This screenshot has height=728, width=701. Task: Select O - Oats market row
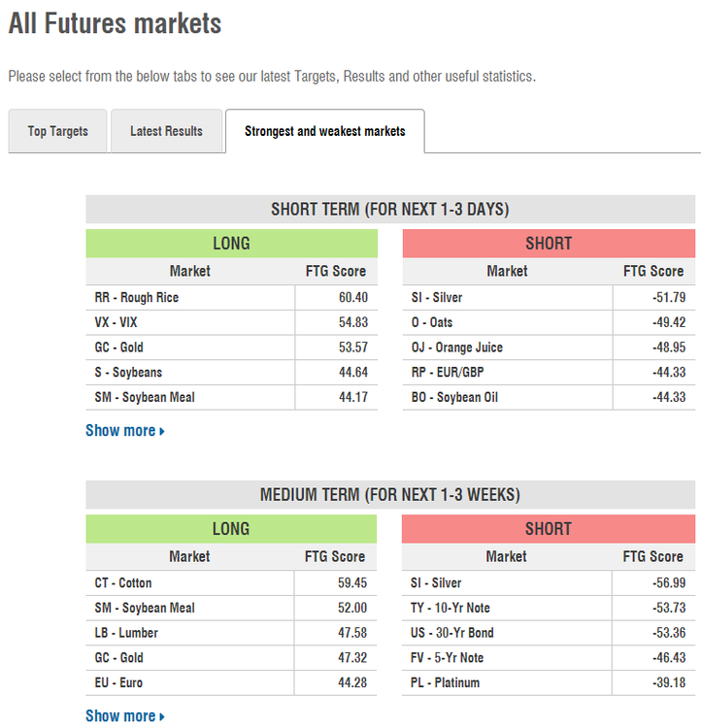(x=549, y=322)
